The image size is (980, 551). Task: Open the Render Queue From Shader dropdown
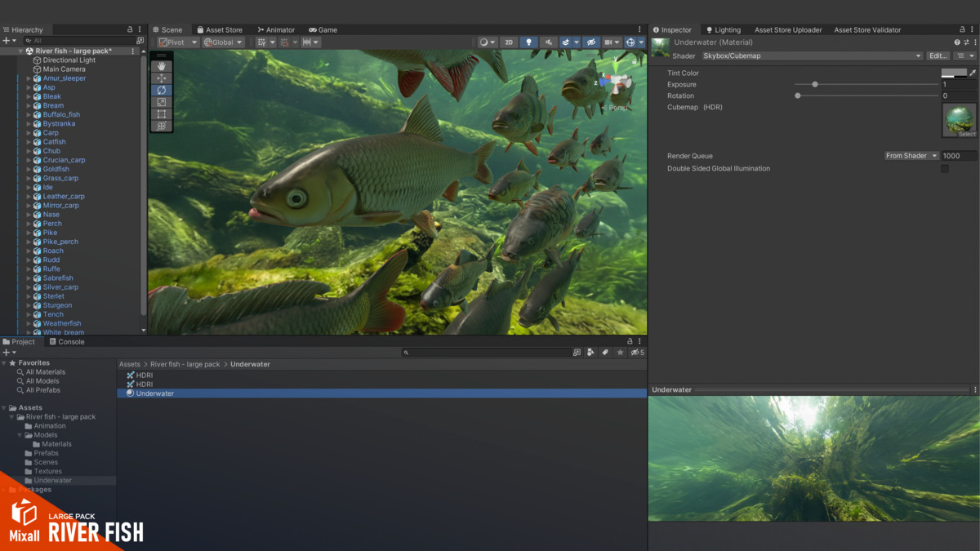tap(911, 156)
